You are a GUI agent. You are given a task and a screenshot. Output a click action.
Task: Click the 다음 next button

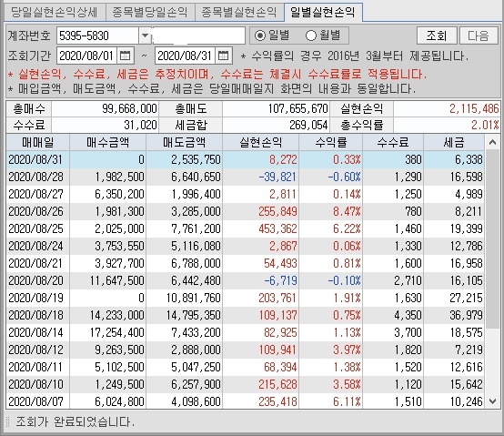[479, 35]
